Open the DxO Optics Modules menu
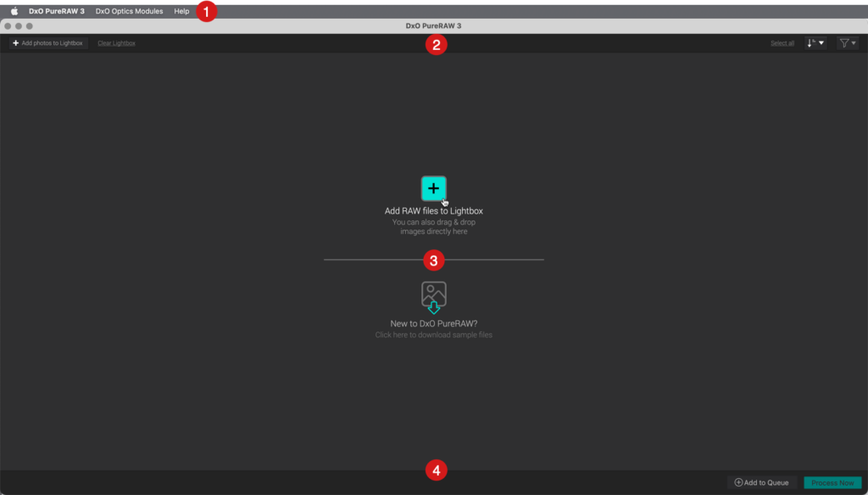Viewport: 868px width, 495px height. (129, 11)
